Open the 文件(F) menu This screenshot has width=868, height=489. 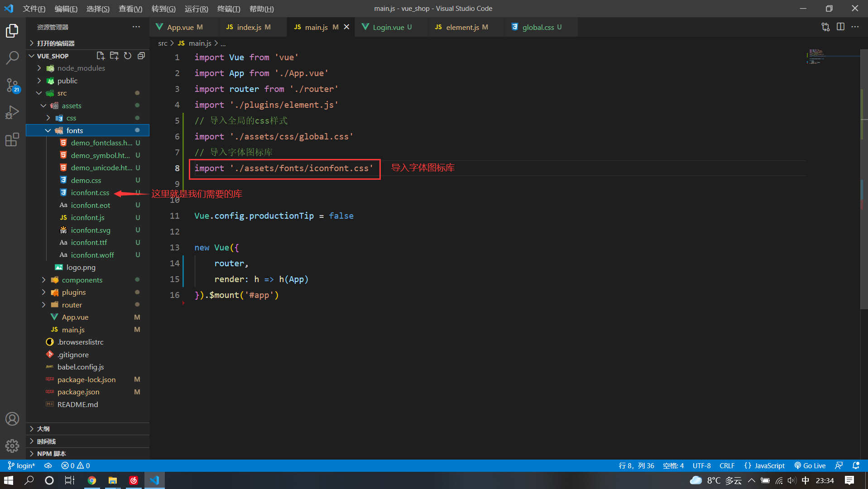coord(34,9)
